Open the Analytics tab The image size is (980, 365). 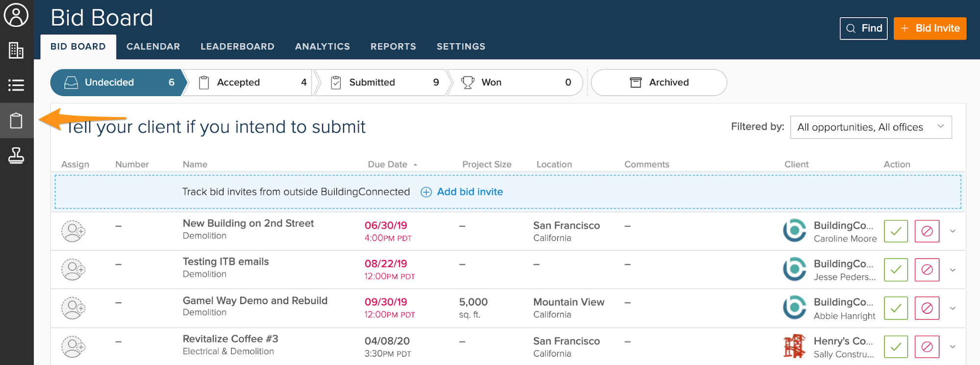click(322, 47)
